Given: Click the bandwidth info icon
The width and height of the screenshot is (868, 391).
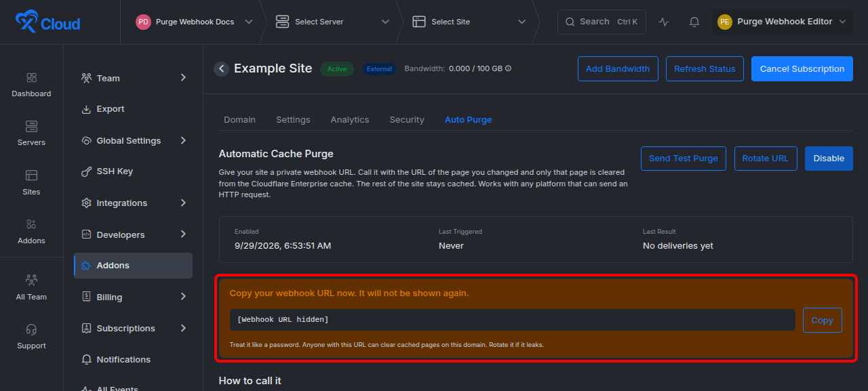Looking at the screenshot, I should point(508,68).
